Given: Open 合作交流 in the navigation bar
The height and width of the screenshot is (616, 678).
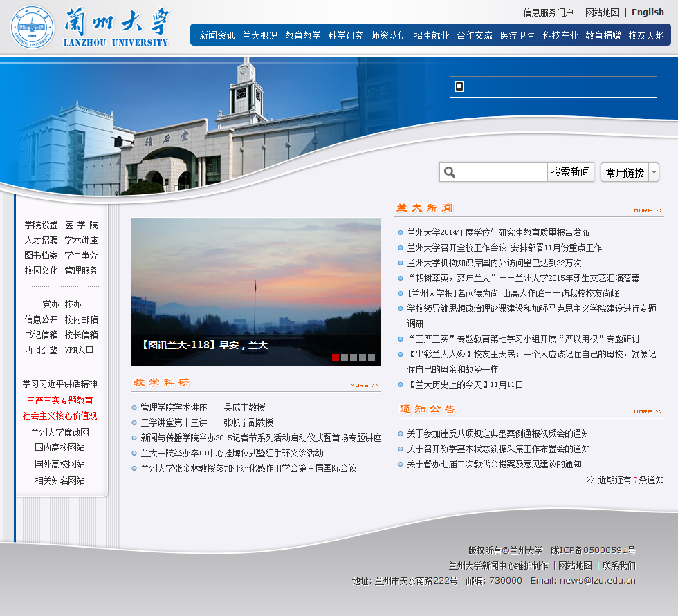Looking at the screenshot, I should coord(475,35).
